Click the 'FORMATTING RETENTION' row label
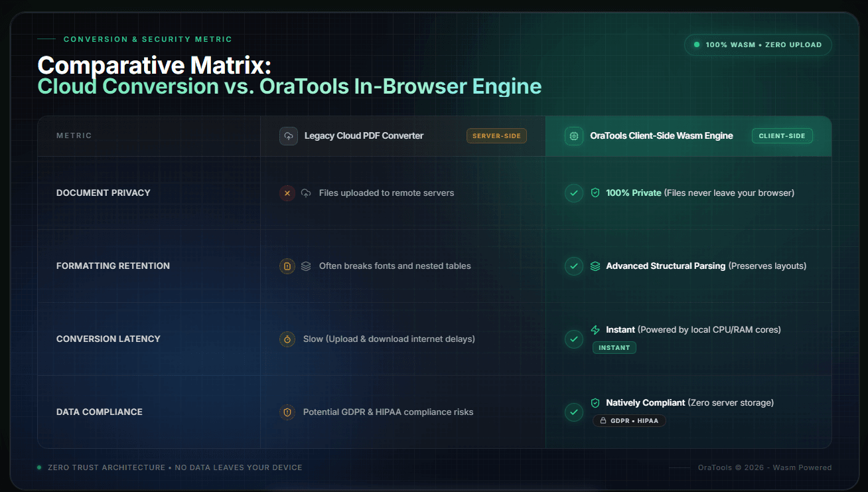This screenshot has width=868, height=492. pos(113,266)
